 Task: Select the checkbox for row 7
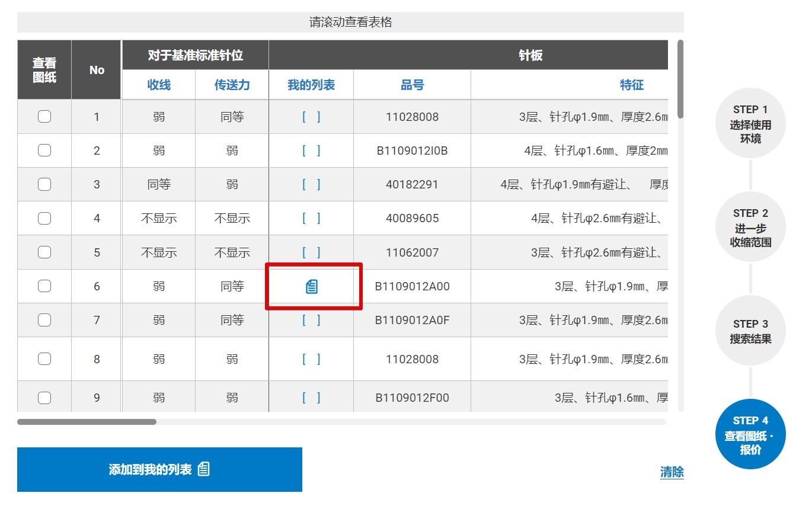tap(44, 321)
